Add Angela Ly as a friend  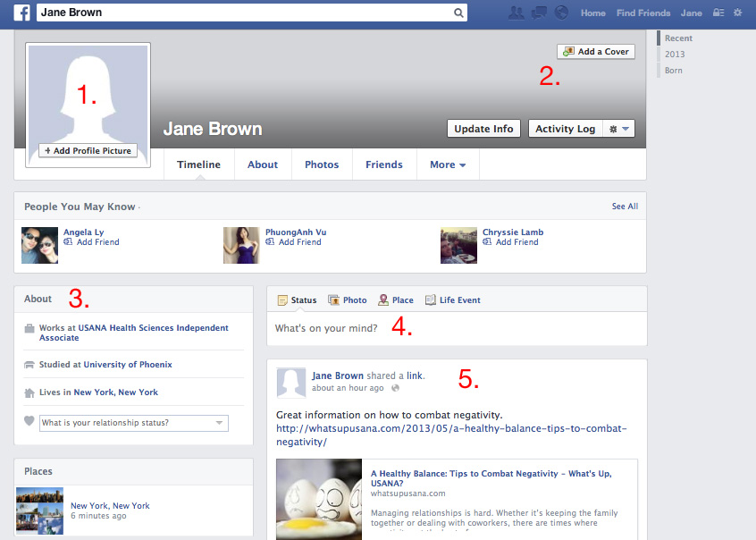click(x=97, y=242)
